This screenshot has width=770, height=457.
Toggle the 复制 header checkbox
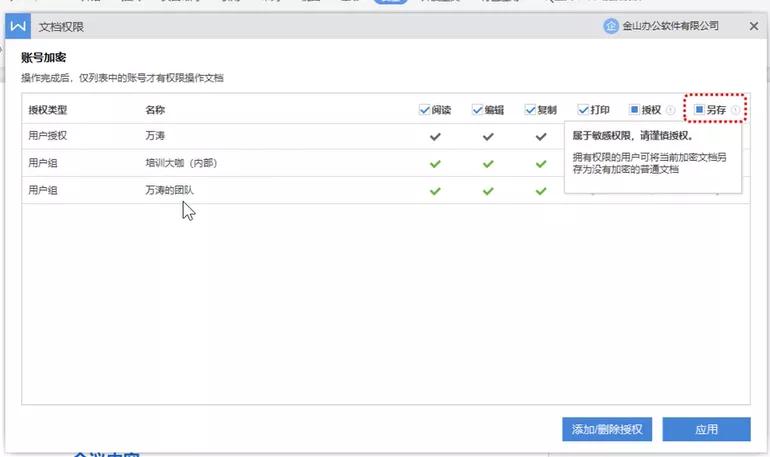click(530, 109)
